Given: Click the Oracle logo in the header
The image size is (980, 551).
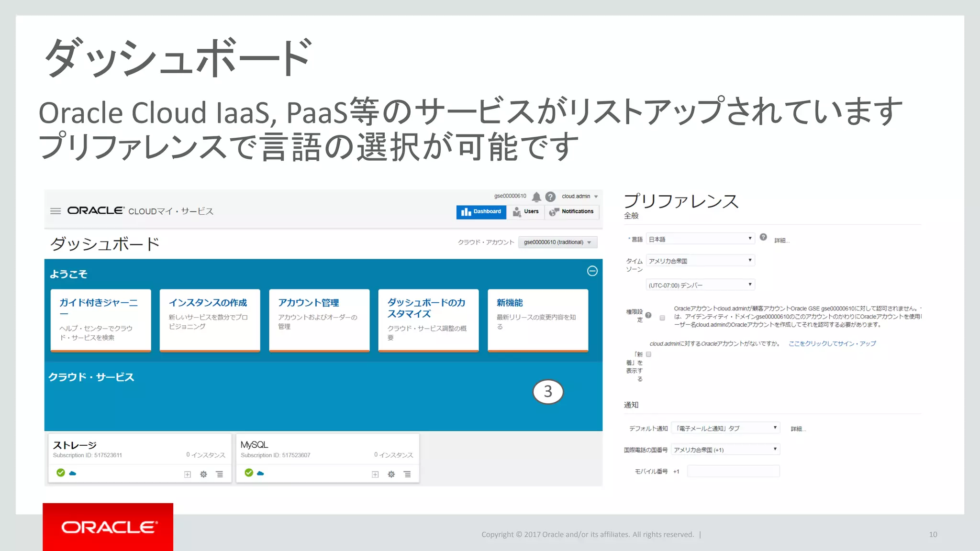Looking at the screenshot, I should coord(96,210).
